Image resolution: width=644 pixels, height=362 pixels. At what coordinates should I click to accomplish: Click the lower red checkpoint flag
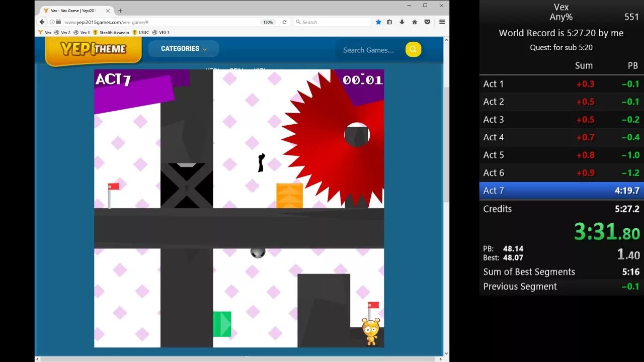coord(373,311)
